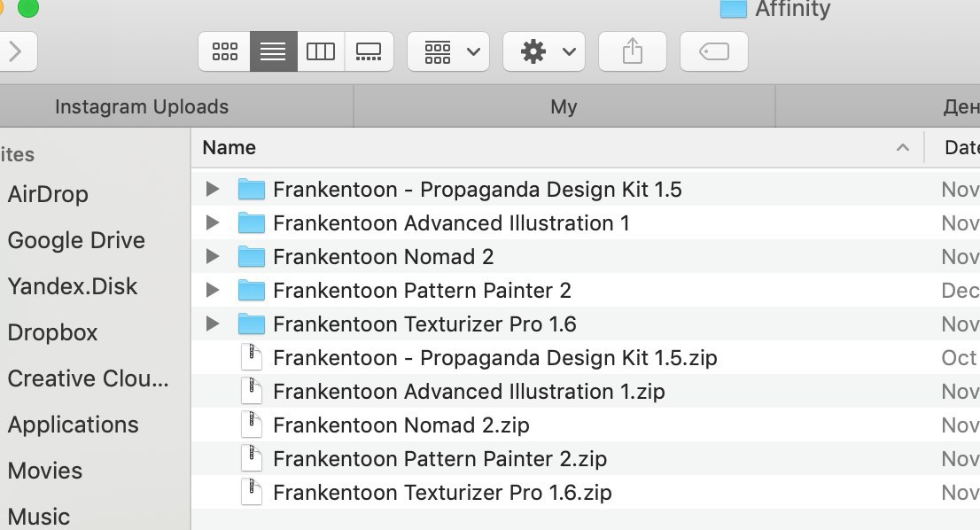Image resolution: width=980 pixels, height=530 pixels.
Task: Open Movies in the sidebar
Action: (45, 471)
